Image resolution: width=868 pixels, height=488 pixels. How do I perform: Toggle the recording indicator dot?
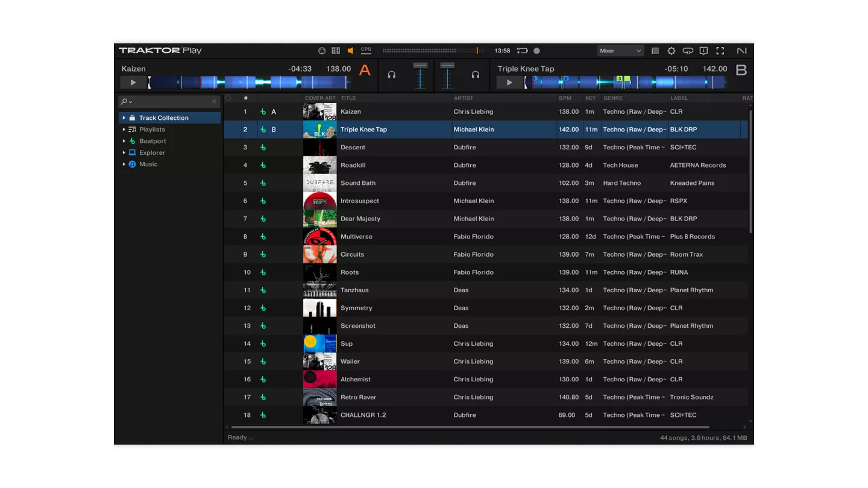(536, 51)
